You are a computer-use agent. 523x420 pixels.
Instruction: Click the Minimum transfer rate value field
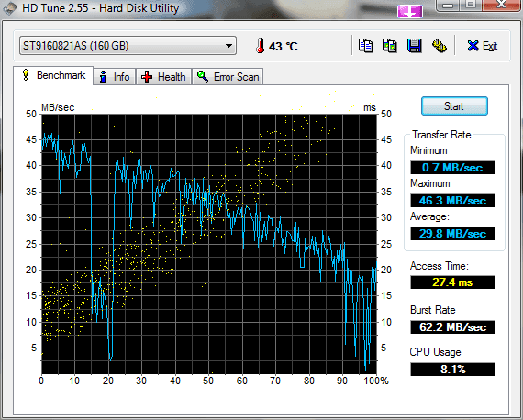click(x=452, y=167)
